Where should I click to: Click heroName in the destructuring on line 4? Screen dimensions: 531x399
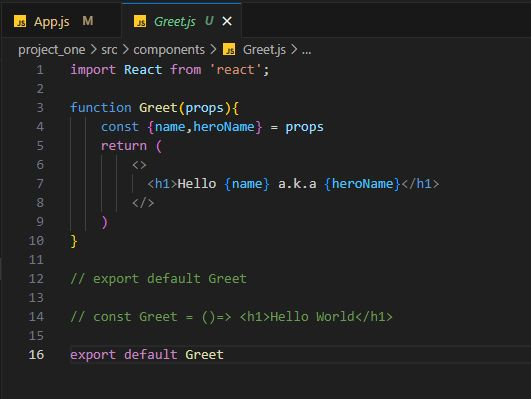click(x=224, y=127)
